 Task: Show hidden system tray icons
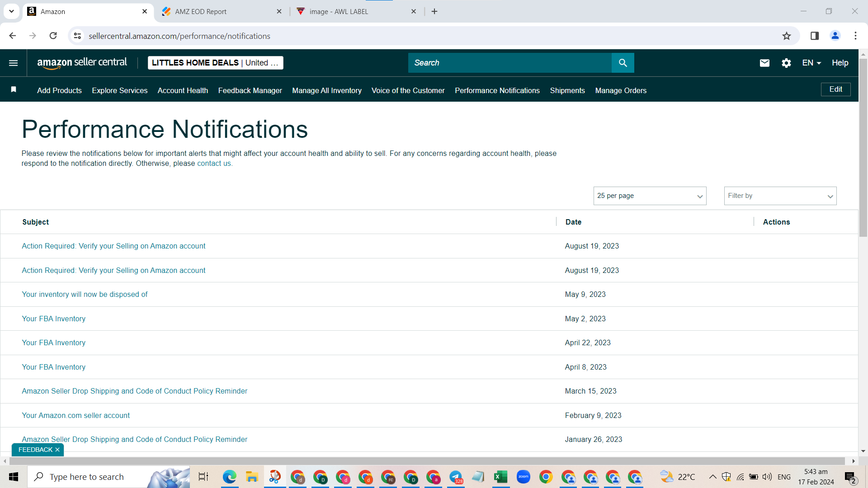point(712,477)
